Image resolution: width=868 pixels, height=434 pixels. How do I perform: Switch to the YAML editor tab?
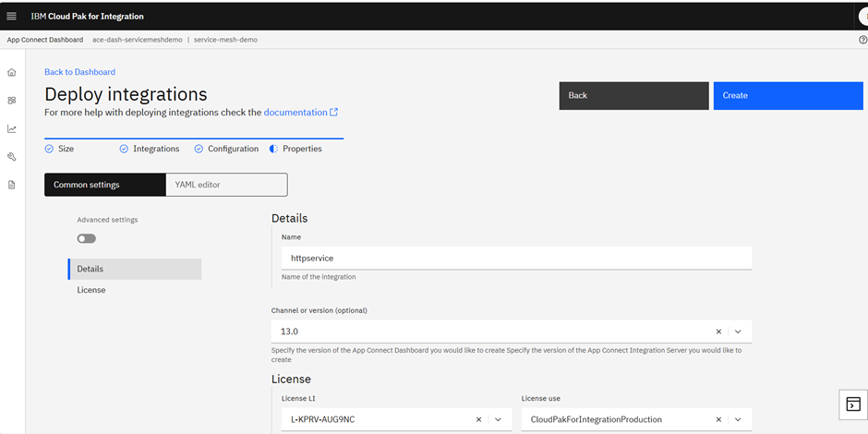coord(226,185)
